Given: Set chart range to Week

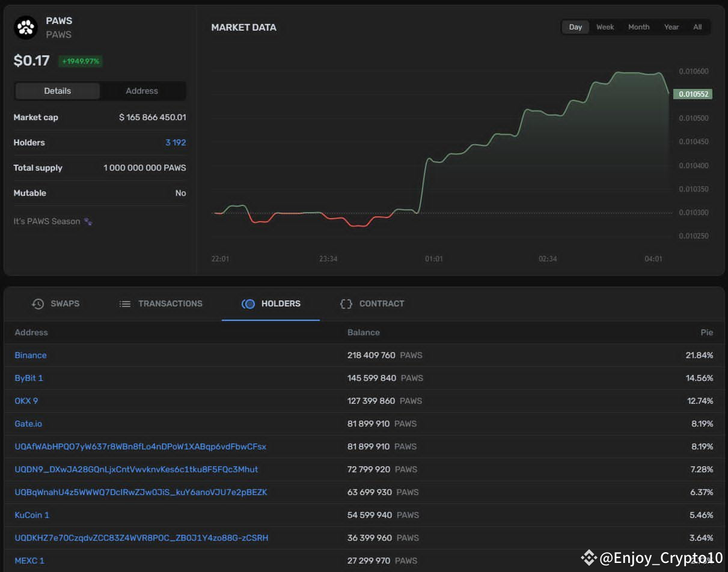Looking at the screenshot, I should coord(605,27).
